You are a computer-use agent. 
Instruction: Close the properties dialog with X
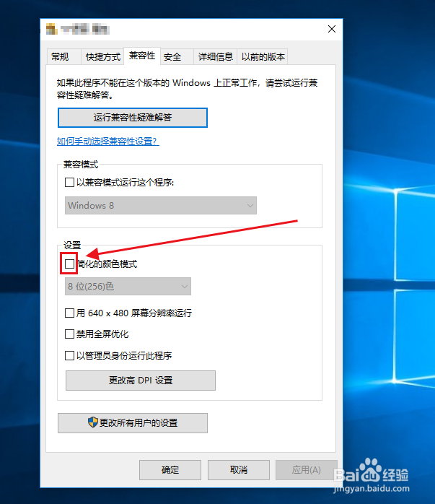tap(332, 29)
